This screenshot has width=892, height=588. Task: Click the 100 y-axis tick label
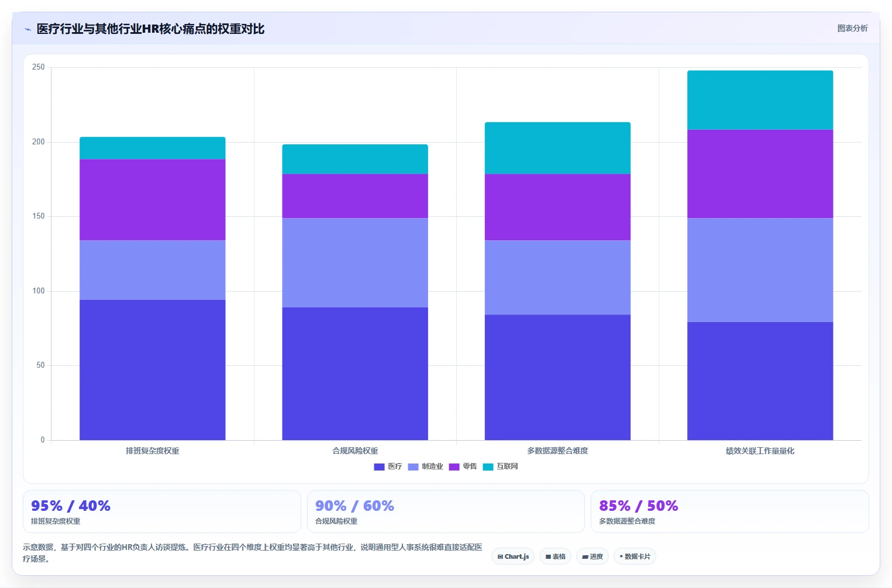[x=39, y=291]
